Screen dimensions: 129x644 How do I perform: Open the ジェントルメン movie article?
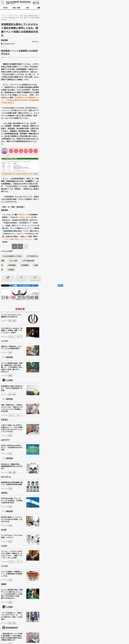12,330
